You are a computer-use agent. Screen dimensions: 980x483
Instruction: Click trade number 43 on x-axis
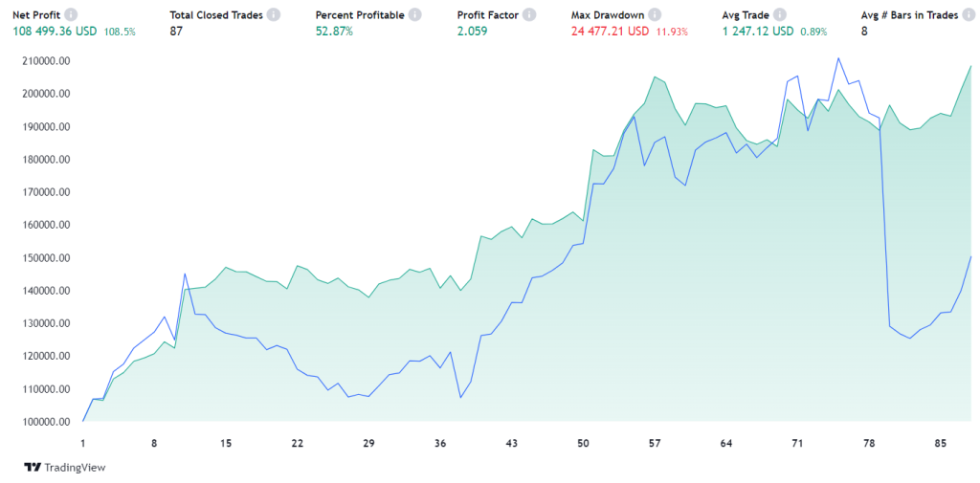[512, 444]
